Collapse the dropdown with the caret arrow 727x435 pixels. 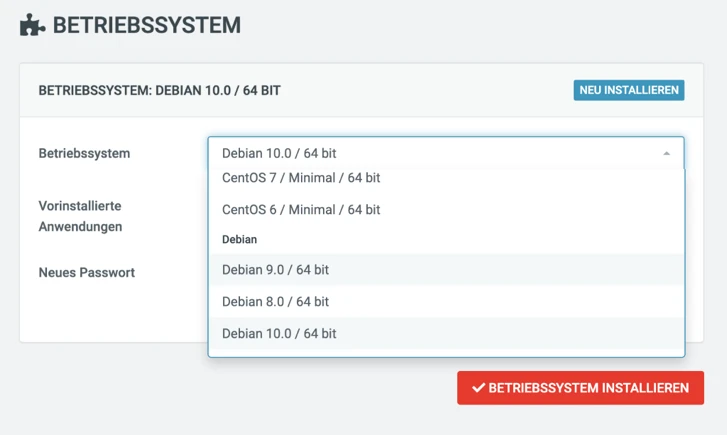click(666, 154)
